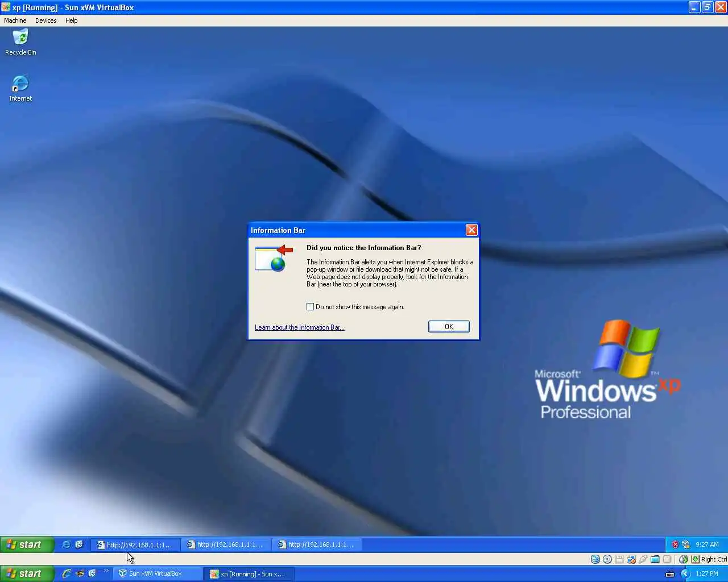Image resolution: width=728 pixels, height=582 pixels.
Task: Click 'xp [Running]' host taskbar button
Action: pos(250,574)
